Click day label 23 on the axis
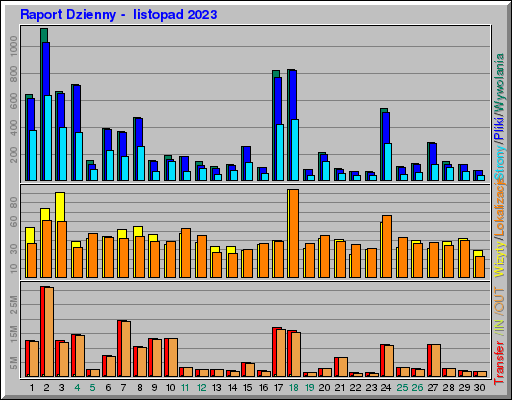512x400 pixels. [x=371, y=388]
